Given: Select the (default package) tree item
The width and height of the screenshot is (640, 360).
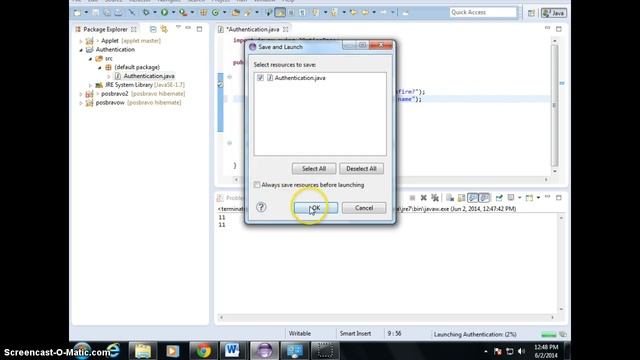Looking at the screenshot, I should (137, 67).
